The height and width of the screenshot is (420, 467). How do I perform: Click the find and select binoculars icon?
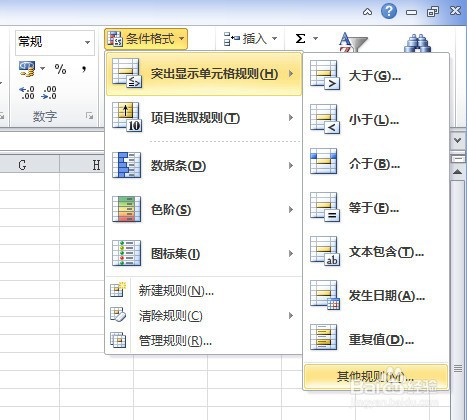pyautogui.click(x=418, y=43)
